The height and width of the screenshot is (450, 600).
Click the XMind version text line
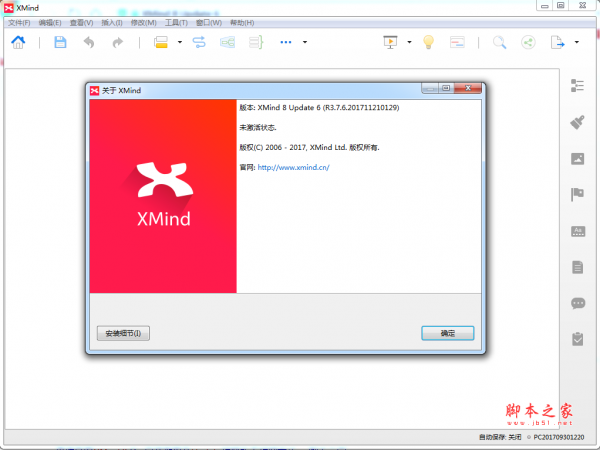point(319,108)
